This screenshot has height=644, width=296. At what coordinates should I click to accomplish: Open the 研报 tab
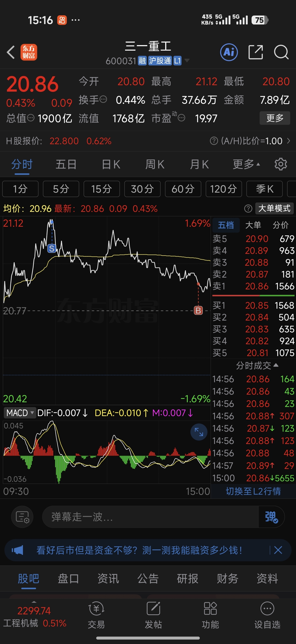tap(188, 579)
